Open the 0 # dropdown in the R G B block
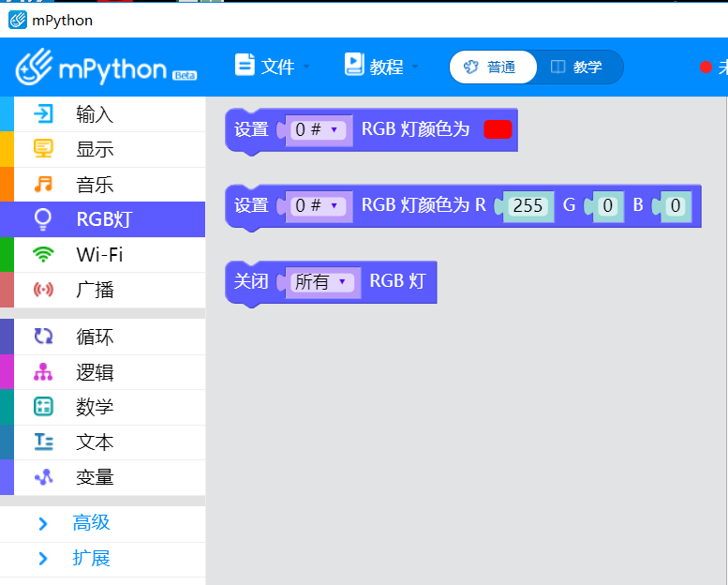The image size is (728, 585). pyautogui.click(x=319, y=206)
